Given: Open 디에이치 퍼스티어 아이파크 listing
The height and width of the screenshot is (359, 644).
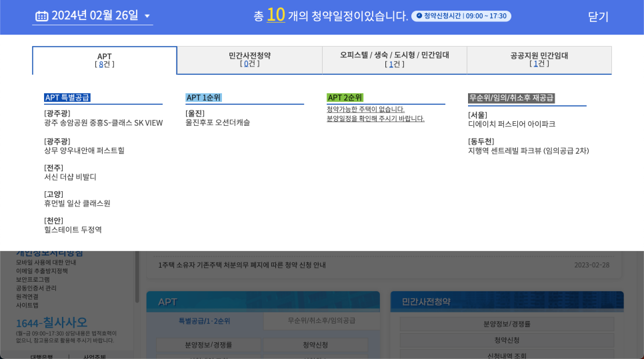Looking at the screenshot, I should tap(512, 124).
